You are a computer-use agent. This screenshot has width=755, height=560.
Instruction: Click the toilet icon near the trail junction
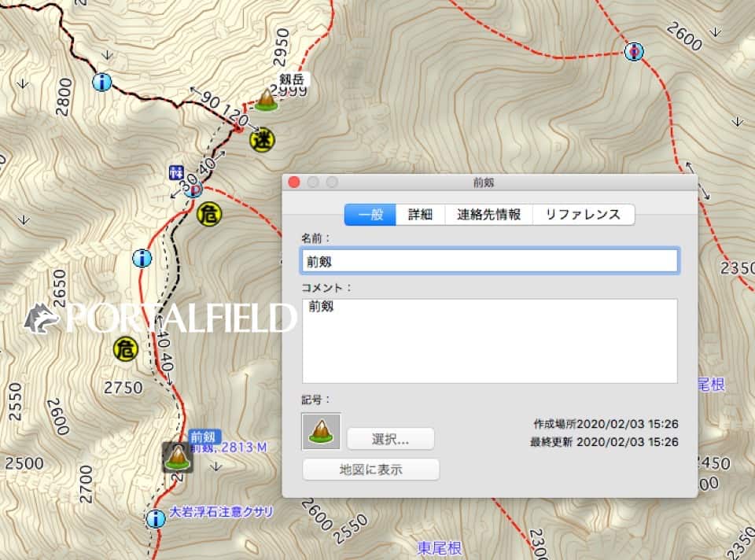(178, 174)
